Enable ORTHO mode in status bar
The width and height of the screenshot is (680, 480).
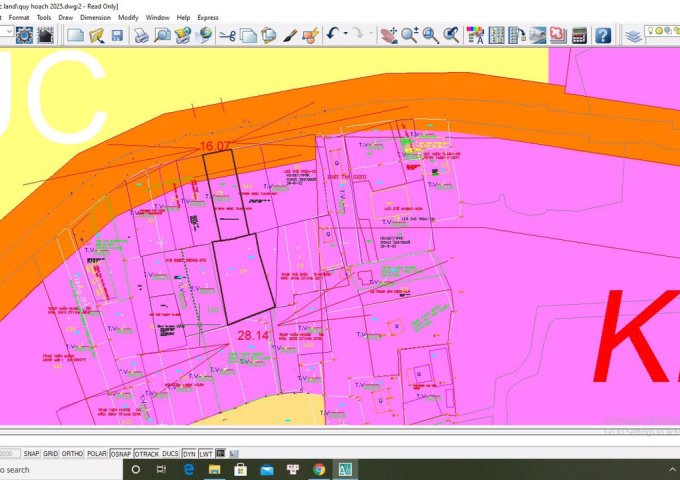[x=72, y=454]
